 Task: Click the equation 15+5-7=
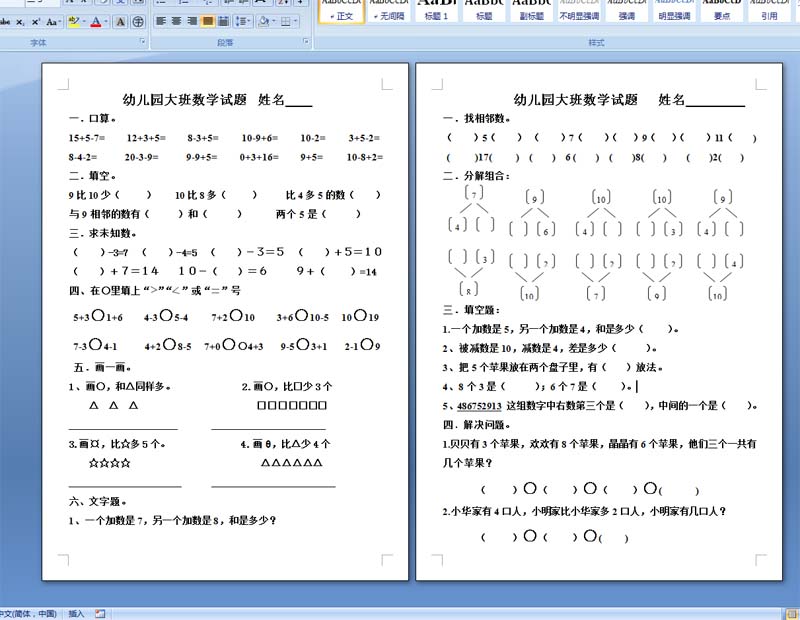87,138
